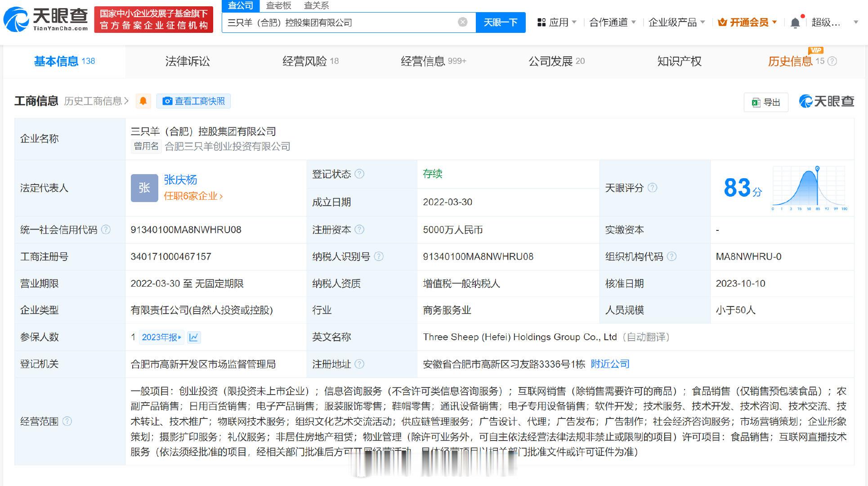
Task: Click the approval date 2023-10-10
Action: click(741, 283)
